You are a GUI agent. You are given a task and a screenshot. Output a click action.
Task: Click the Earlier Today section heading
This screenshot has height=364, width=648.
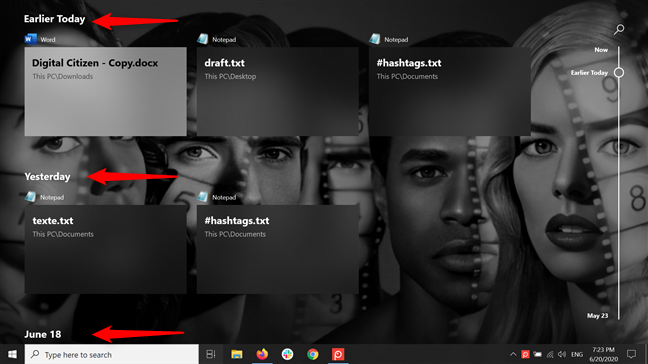click(55, 19)
